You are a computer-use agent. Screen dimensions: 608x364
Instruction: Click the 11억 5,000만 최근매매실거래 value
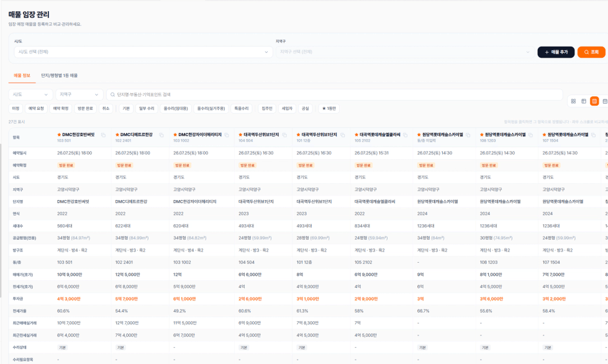coord(186,323)
